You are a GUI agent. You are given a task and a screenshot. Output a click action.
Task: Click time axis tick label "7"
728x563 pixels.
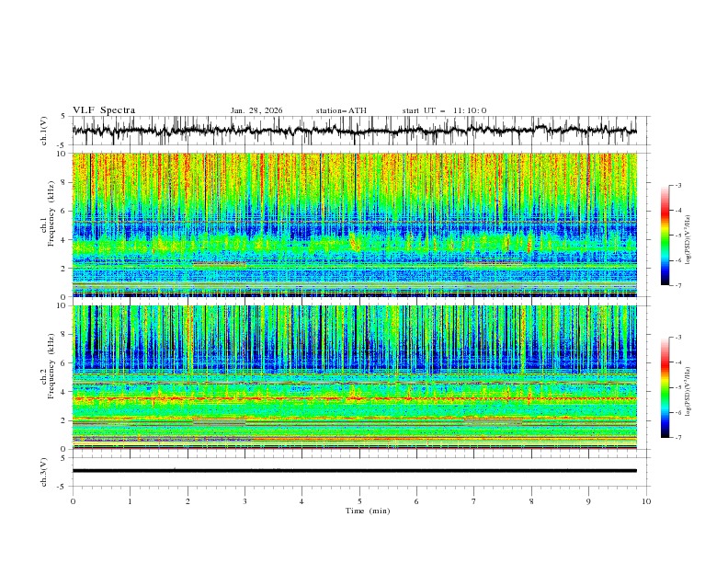click(474, 501)
